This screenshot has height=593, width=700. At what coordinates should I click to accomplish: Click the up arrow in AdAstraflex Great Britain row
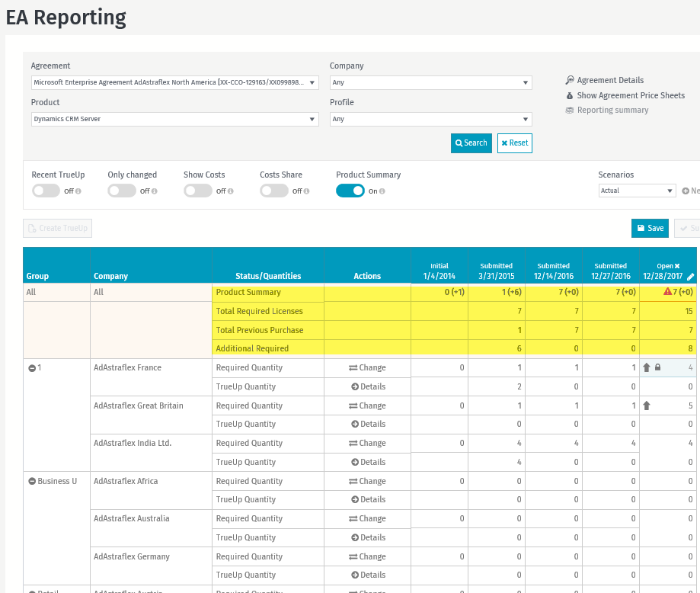647,405
